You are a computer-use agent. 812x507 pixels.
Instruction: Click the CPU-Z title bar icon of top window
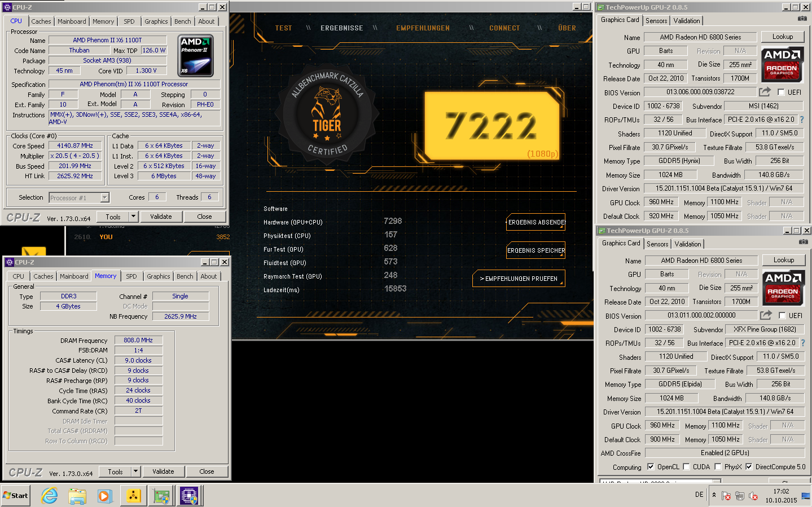pos(7,7)
